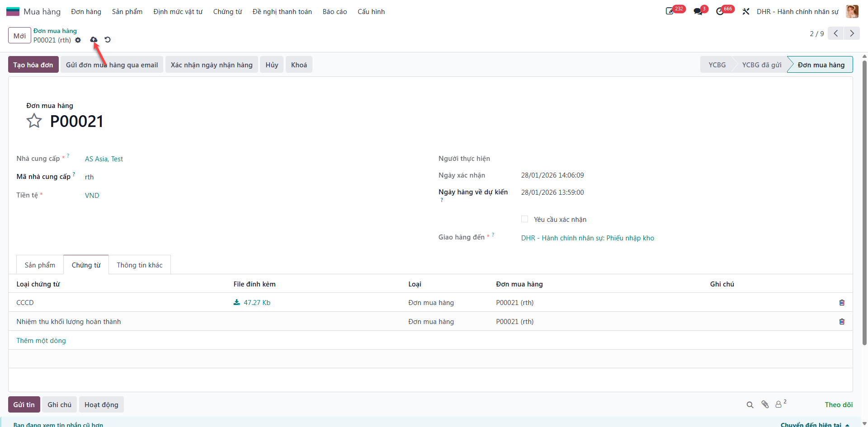Open clock icon with 666 badge

(x=721, y=11)
